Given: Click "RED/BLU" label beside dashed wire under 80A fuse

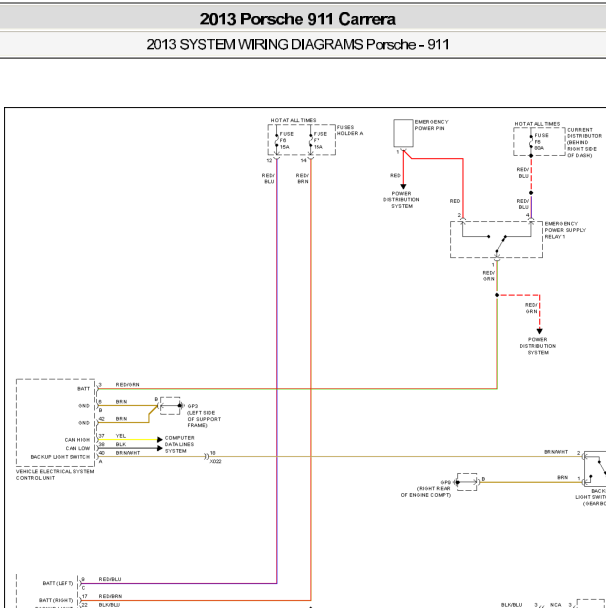Looking at the screenshot, I should click(523, 173).
